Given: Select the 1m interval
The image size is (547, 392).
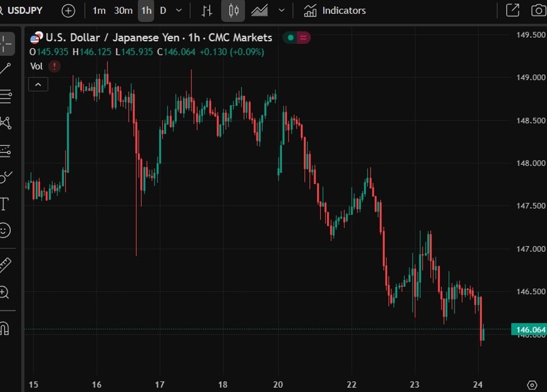Looking at the screenshot, I should click(x=99, y=10).
